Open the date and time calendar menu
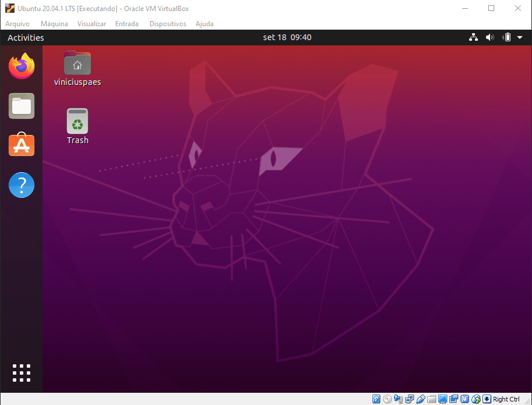532x405 pixels. click(287, 37)
